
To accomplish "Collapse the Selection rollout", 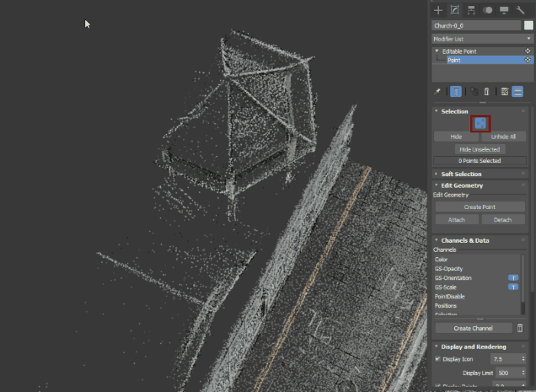I will [x=436, y=111].
